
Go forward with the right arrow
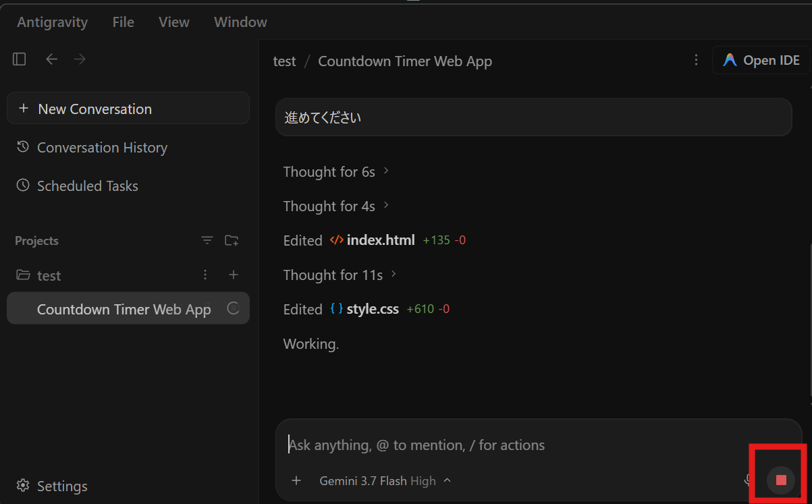coord(80,59)
